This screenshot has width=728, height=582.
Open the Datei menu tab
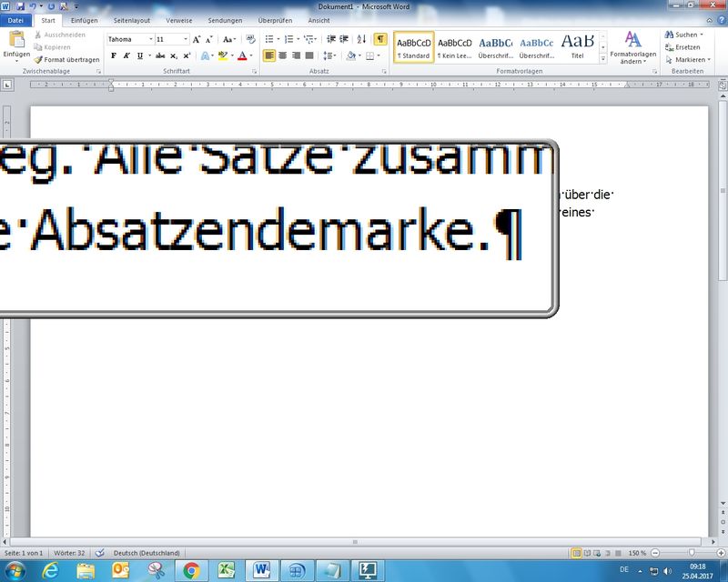tap(16, 20)
